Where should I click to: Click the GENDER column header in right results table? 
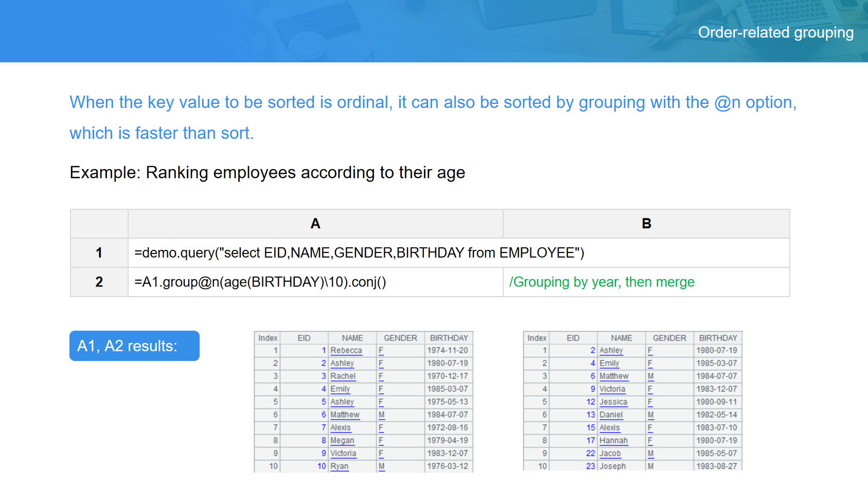(669, 338)
